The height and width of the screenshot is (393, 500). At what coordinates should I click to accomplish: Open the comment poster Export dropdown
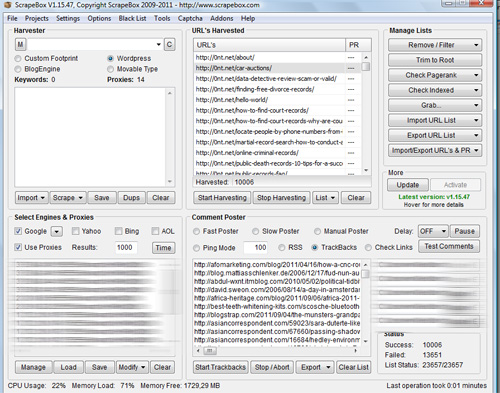point(315,367)
